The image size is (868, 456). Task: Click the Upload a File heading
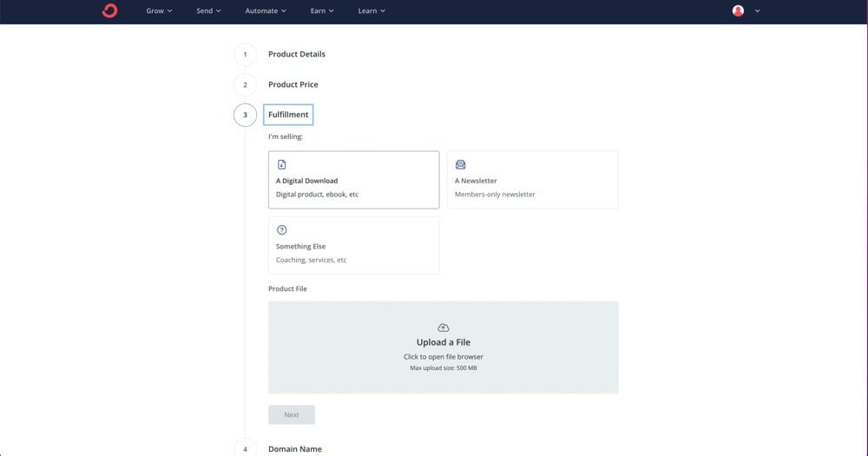pos(444,342)
